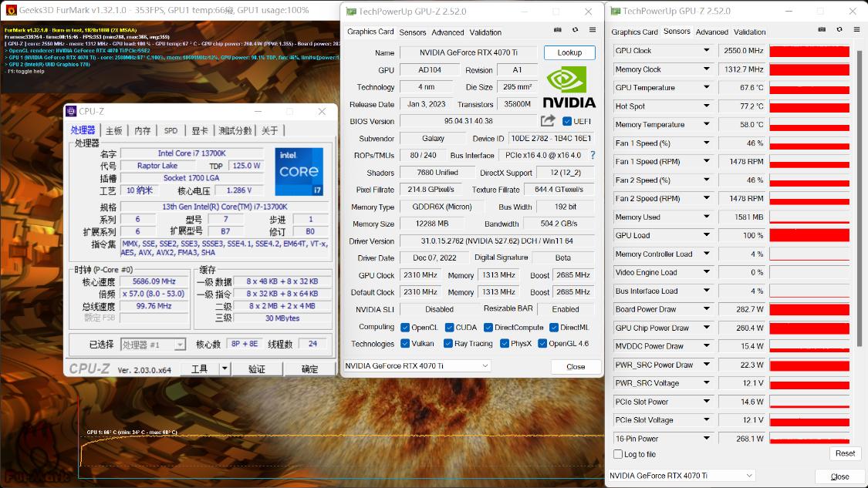The image size is (868, 488).
Task: Open the Tools dropdown arrow in CPU-Z
Action: pyautogui.click(x=225, y=369)
